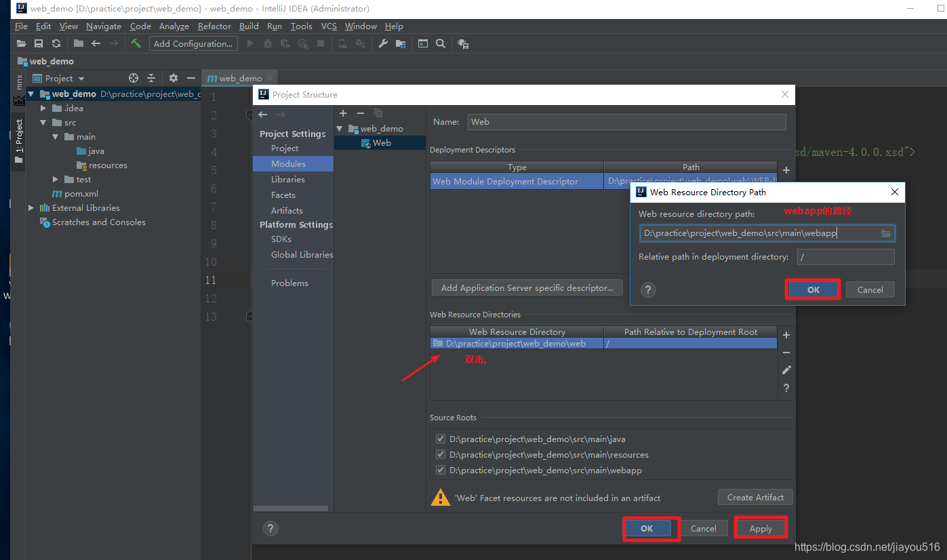Add a web resource directory with plus icon
The height and width of the screenshot is (560, 947).
[786, 335]
